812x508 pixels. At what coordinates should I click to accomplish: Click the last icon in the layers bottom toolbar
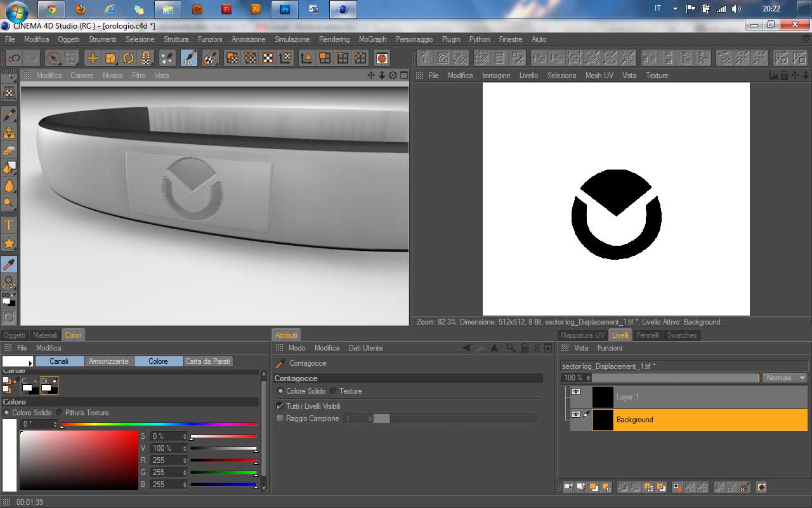(x=761, y=487)
